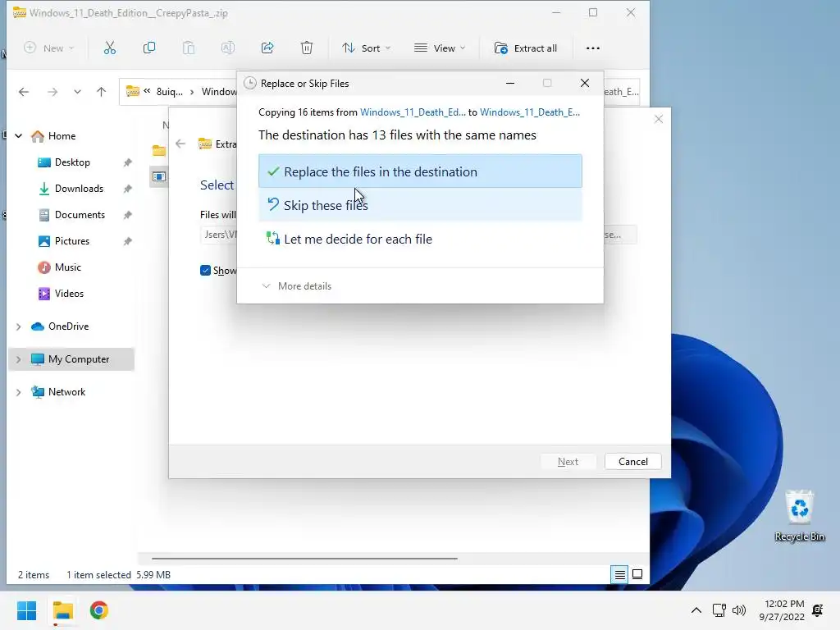The height and width of the screenshot is (630, 840).
Task: Collapse the Home tree node
Action: (x=19, y=136)
